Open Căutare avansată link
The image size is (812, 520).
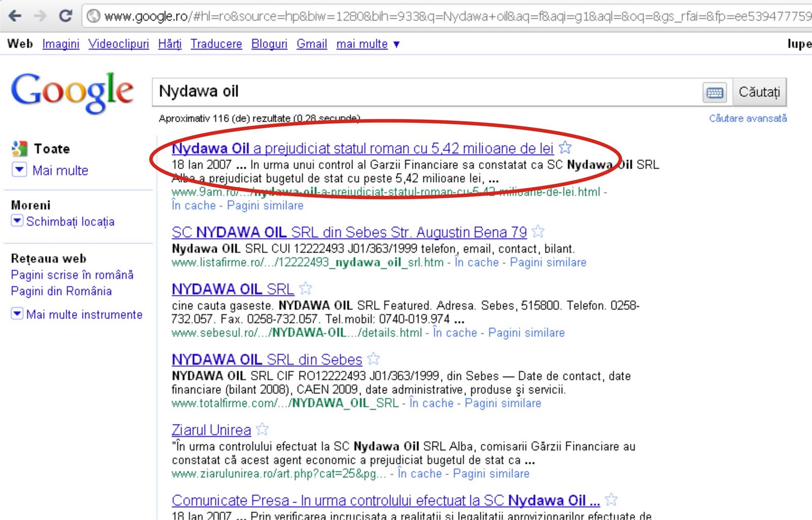748,118
